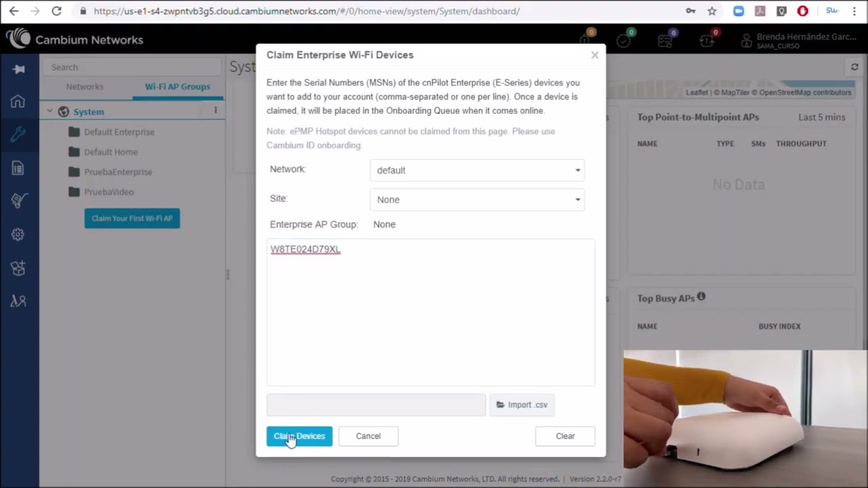Open the Brenda Hernández user account menu
The height and width of the screenshot is (488, 868).
pyautogui.click(x=799, y=40)
